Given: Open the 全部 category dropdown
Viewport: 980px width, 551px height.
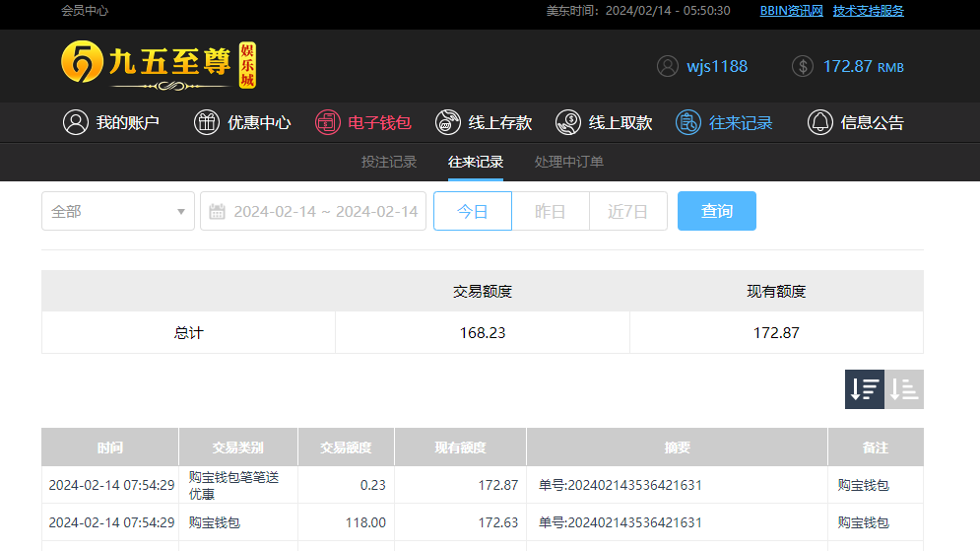Looking at the screenshot, I should 118,211.
